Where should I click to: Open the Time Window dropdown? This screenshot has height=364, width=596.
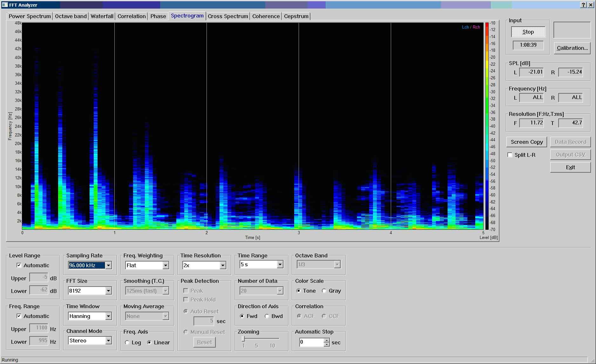click(x=108, y=316)
